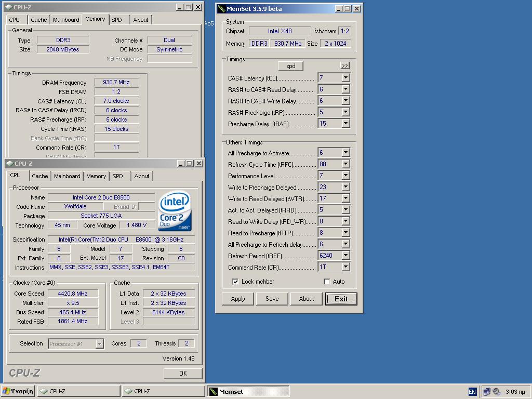Image resolution: width=532 pixels, height=399 pixels.
Task: Open the CAS# Latency (tCL) dropdown
Action: coord(345,78)
